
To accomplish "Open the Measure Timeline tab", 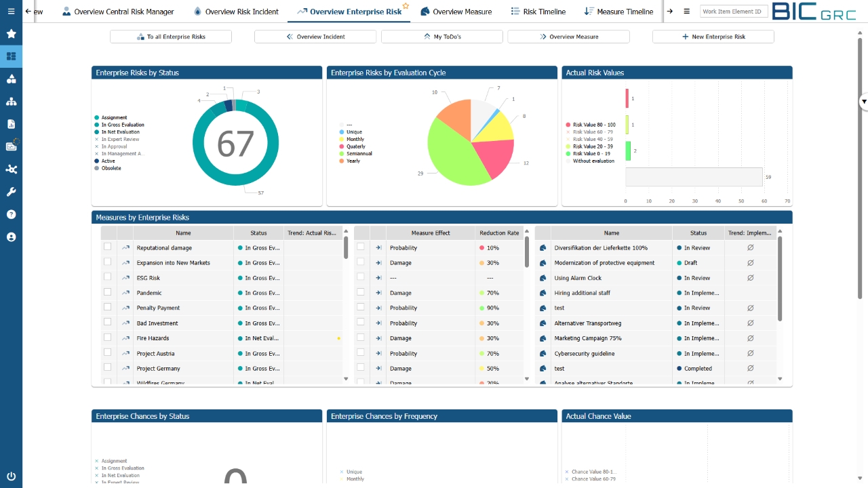I will tap(618, 12).
